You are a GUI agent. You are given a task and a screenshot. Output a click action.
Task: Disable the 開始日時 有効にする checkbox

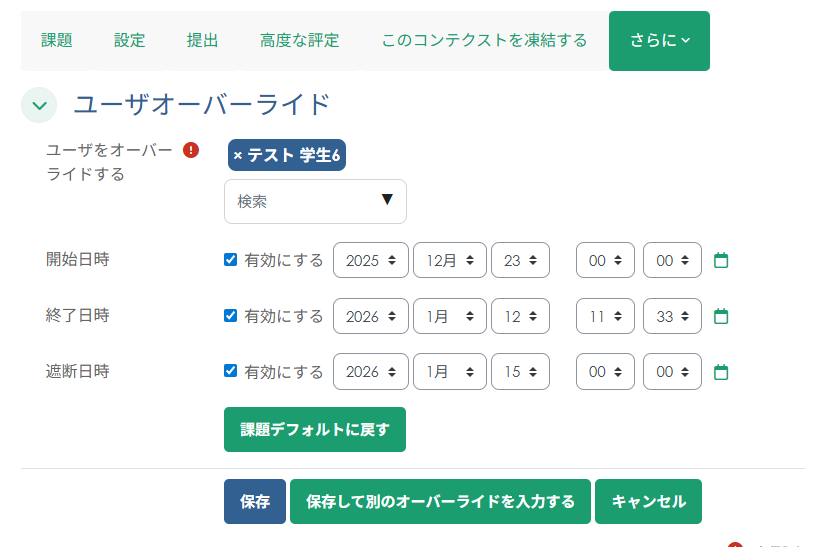coord(231,260)
